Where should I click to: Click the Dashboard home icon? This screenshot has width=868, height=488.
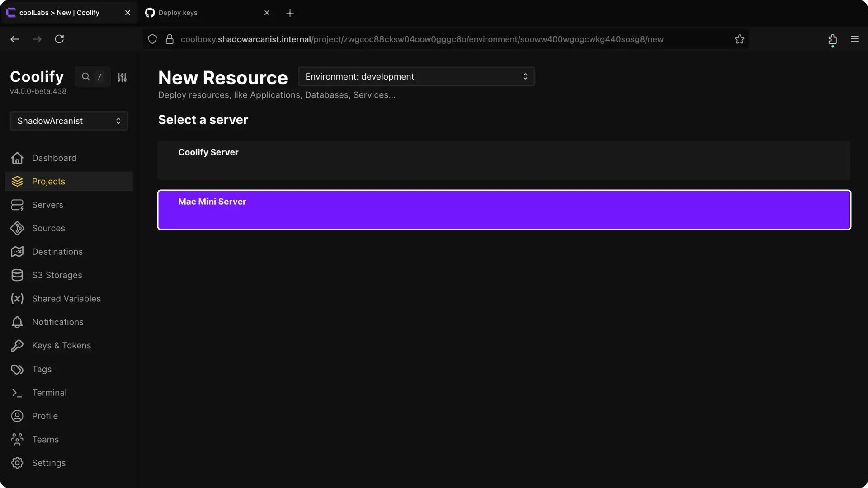click(17, 158)
